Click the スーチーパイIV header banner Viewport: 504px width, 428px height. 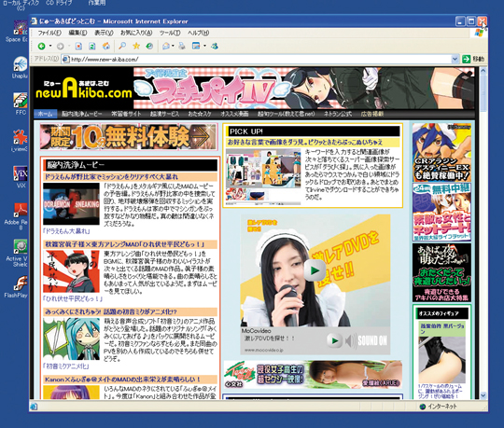[304, 88]
